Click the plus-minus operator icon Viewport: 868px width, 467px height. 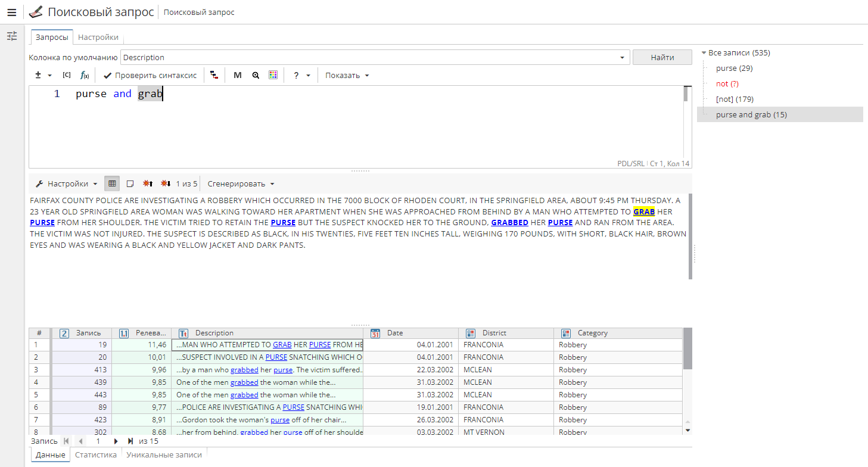click(x=38, y=75)
